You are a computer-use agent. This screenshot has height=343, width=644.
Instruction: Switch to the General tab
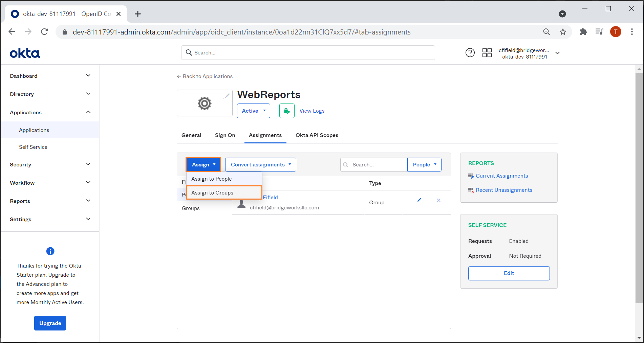[x=191, y=135]
